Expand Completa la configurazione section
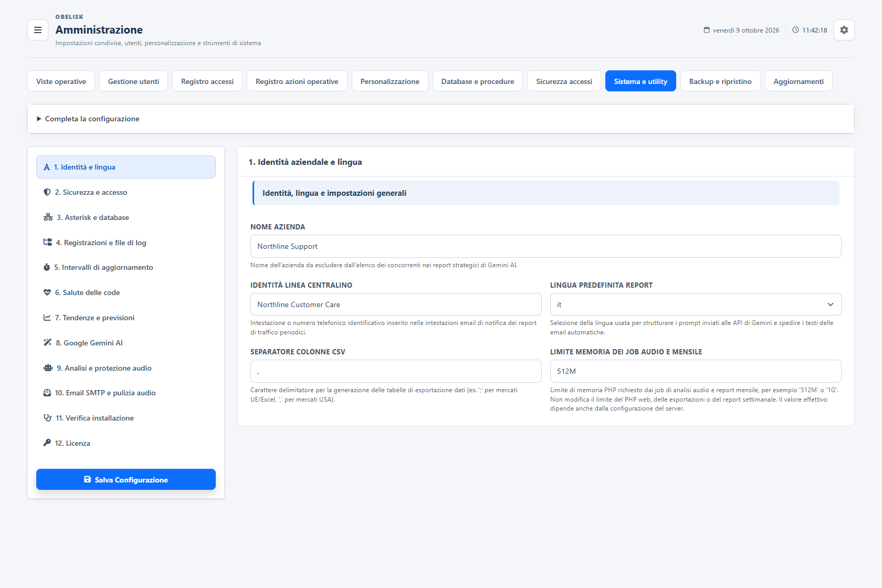This screenshot has width=882, height=588. coord(88,119)
